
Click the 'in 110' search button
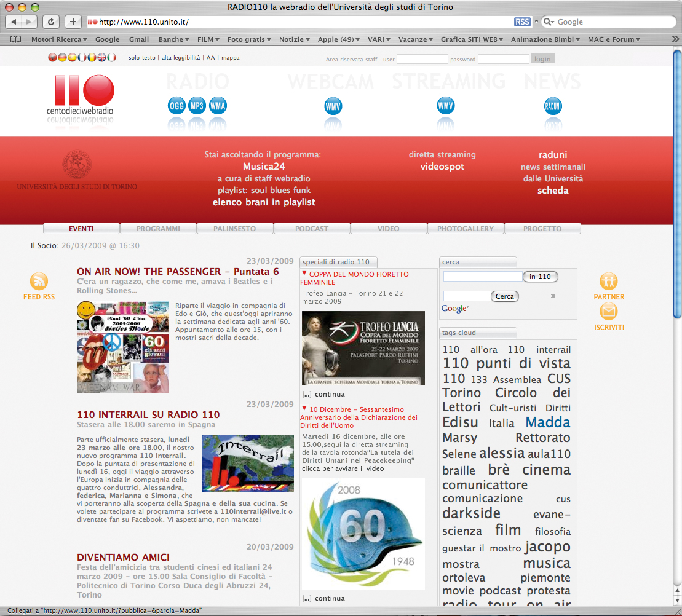point(540,277)
